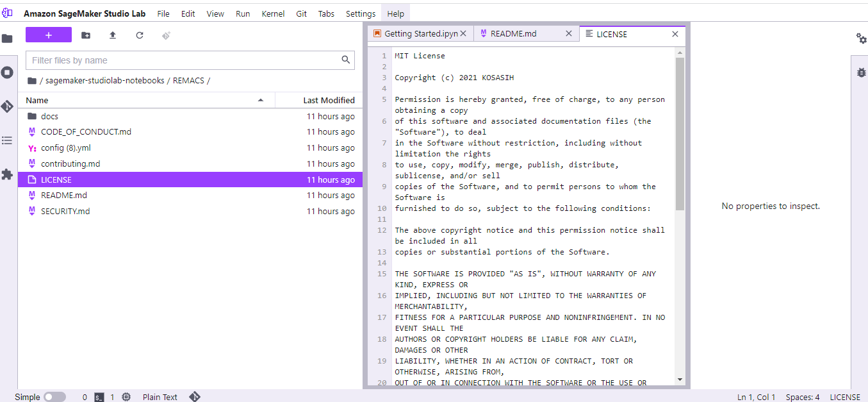Screen dimensions: 868x402
Task: Select the config (8).yml file
Action: click(190, 148)
